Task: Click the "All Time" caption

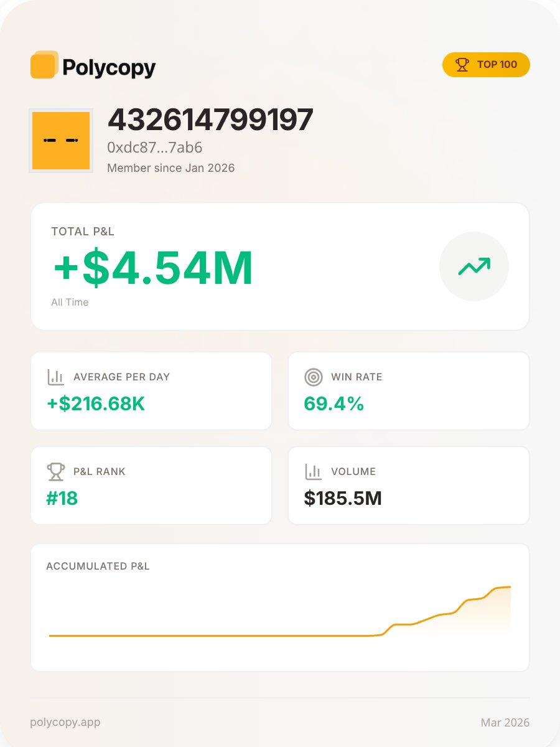Action: pos(70,303)
